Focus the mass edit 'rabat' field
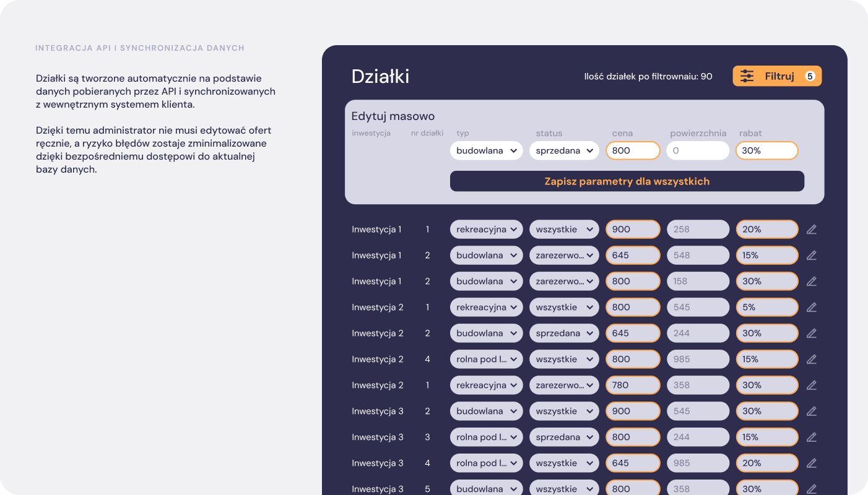 pyautogui.click(x=766, y=150)
